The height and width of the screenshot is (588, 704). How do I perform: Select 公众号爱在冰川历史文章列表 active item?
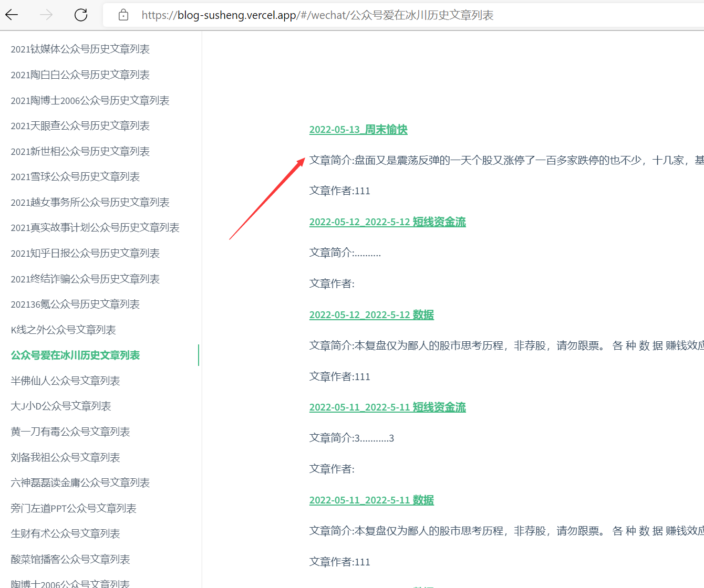point(75,355)
